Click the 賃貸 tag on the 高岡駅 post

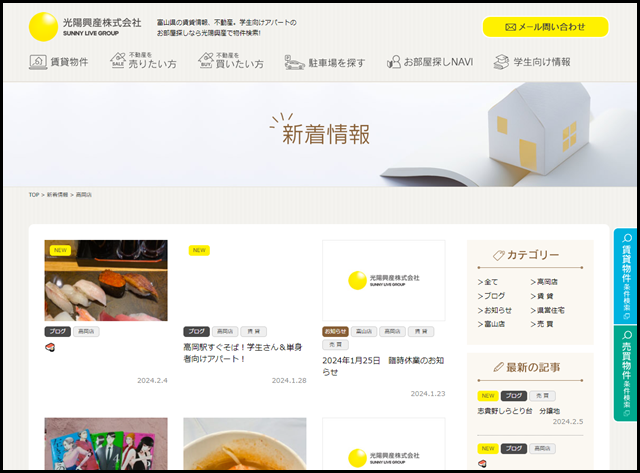click(x=253, y=332)
